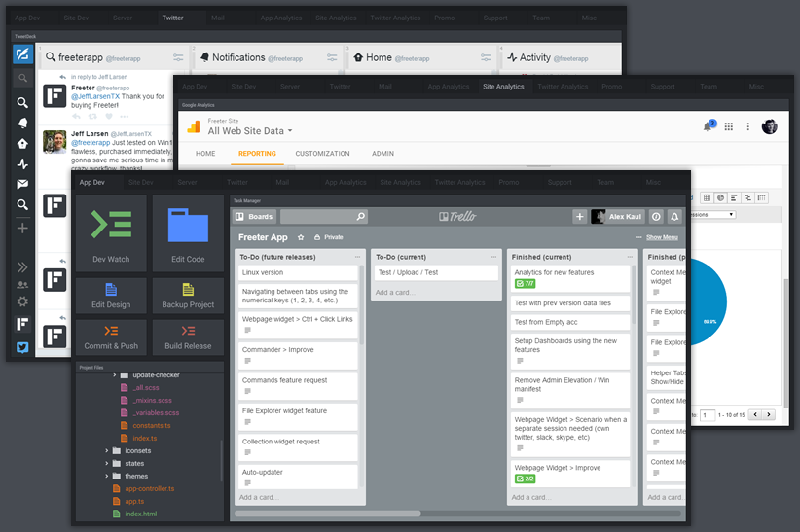Open the Edit Design file widget
800x532 pixels.
[x=111, y=296]
